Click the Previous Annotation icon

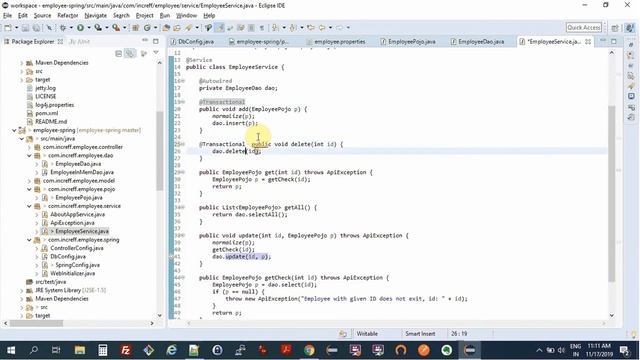coord(293,28)
